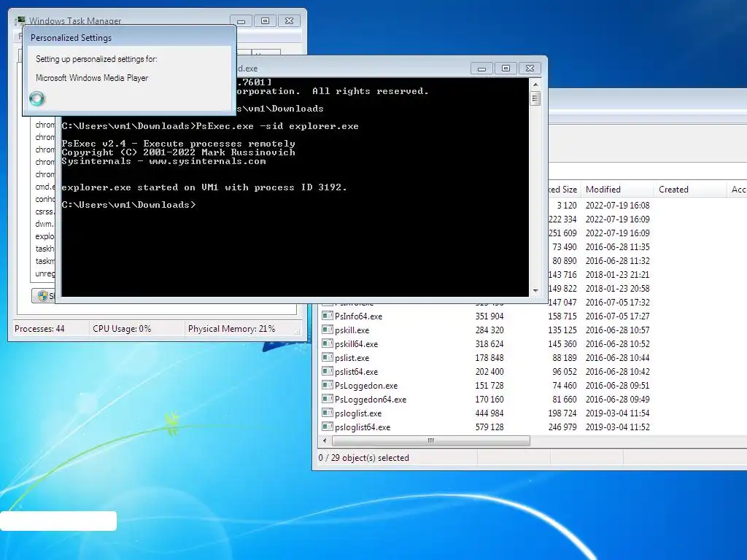Click the PsLoggedon.exe file icon
747x560 pixels.
[x=327, y=385]
